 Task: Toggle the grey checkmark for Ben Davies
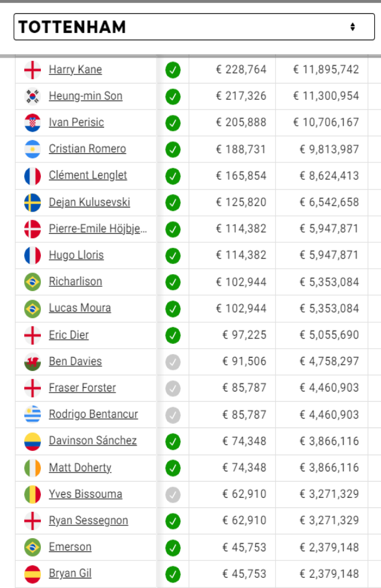point(173,362)
